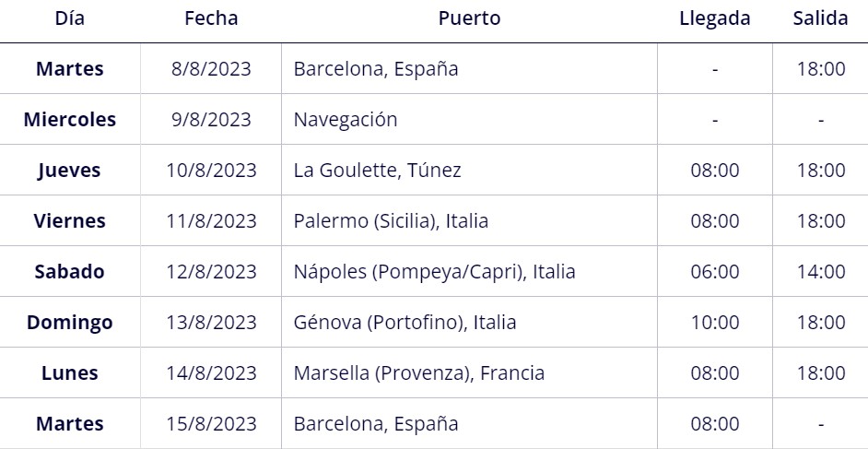Screen dimensions: 868x449
Task: Click the Fecha column header
Action: point(211,18)
